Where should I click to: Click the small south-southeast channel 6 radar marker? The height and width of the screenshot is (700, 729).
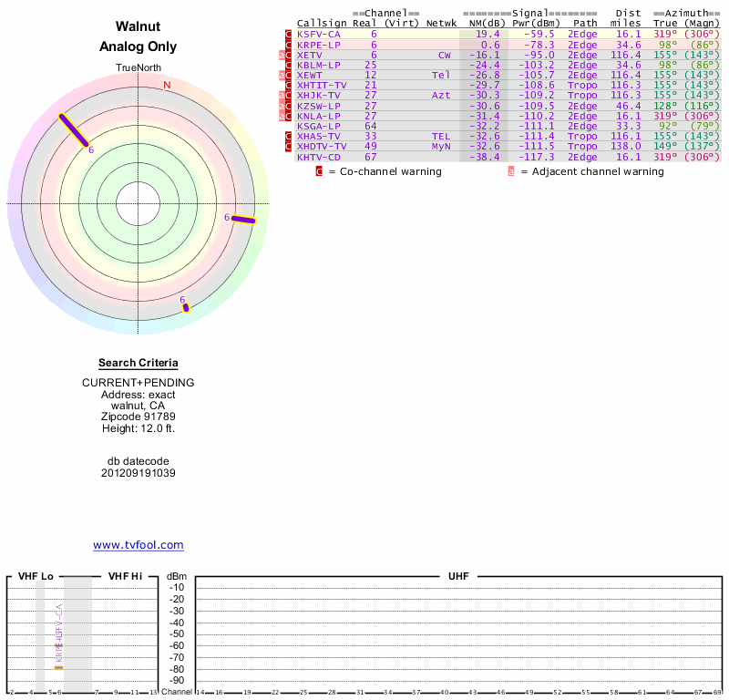[186, 308]
